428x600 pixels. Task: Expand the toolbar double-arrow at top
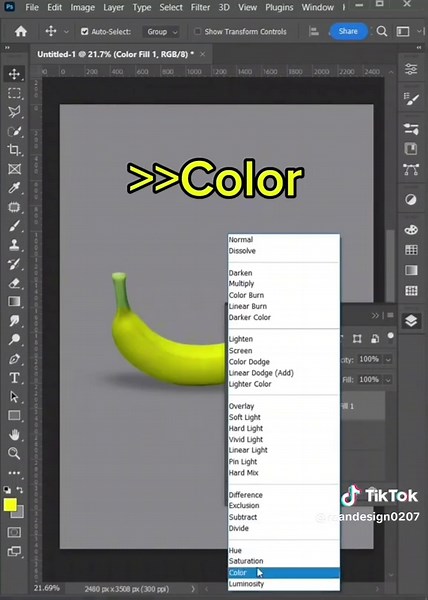7,47
